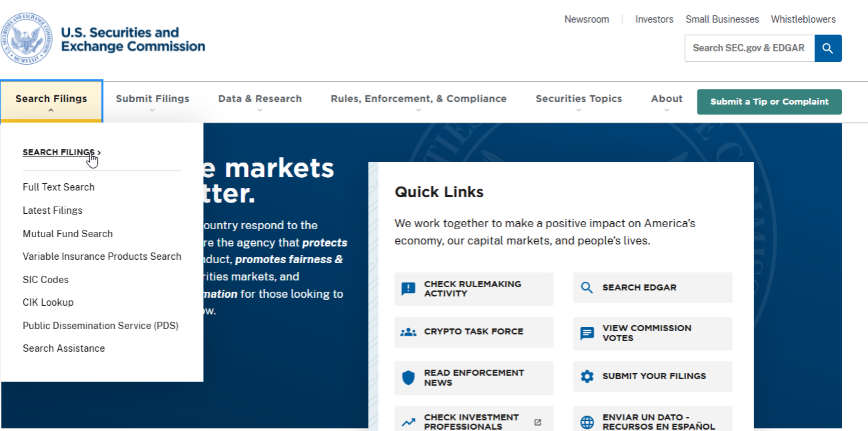
Task: Click the Check Rulemaking Activity alert icon
Action: click(x=408, y=289)
